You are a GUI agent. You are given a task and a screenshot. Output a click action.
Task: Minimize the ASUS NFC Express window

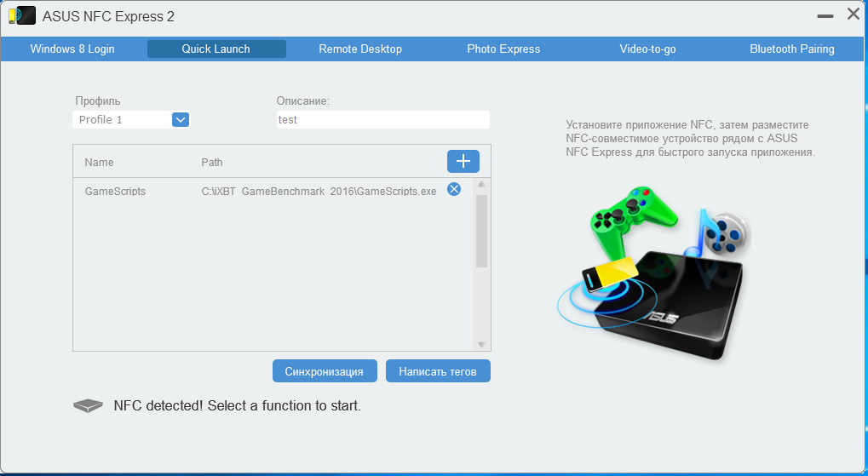point(825,16)
